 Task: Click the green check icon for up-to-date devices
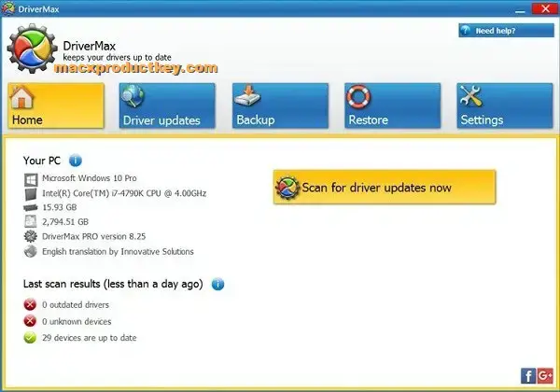[30, 337]
